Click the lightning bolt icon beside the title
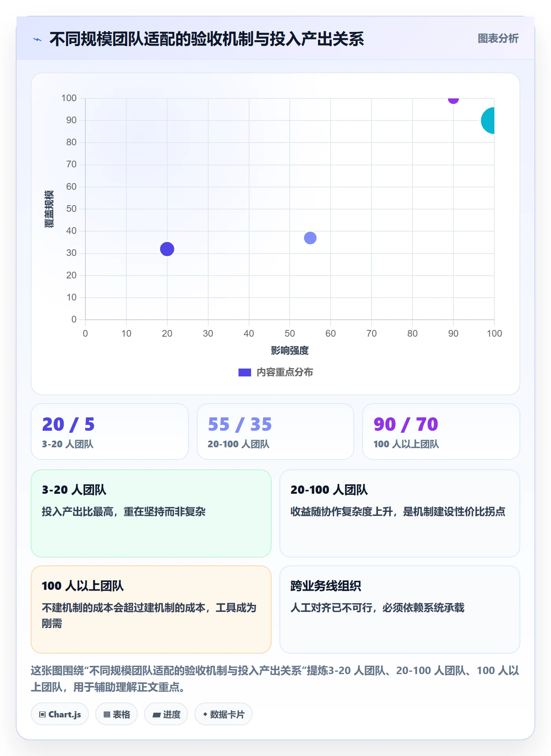Viewport: 551px width, 756px height. 37,39
